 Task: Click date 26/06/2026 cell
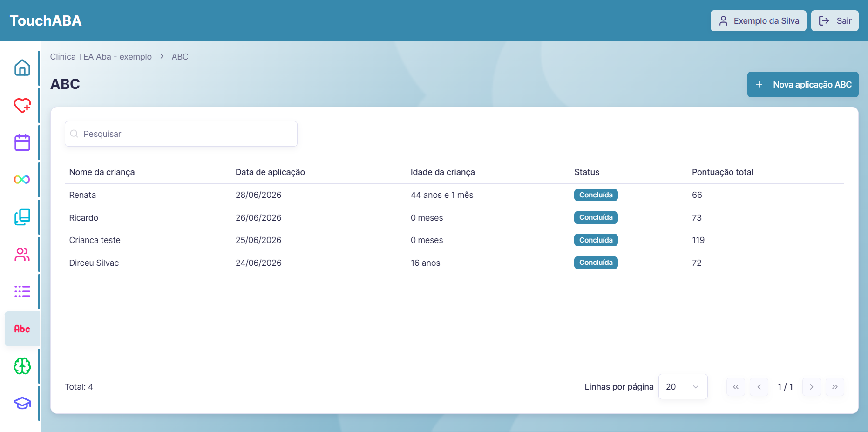point(258,218)
